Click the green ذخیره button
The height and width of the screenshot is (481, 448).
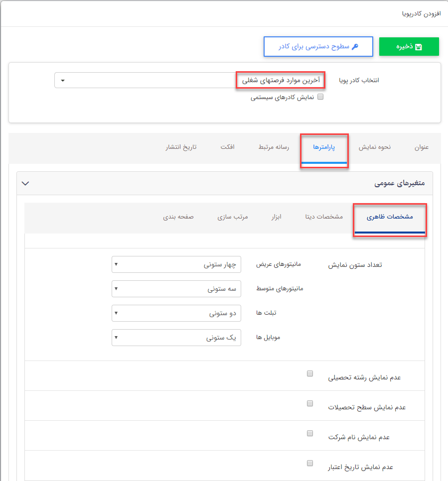(409, 46)
